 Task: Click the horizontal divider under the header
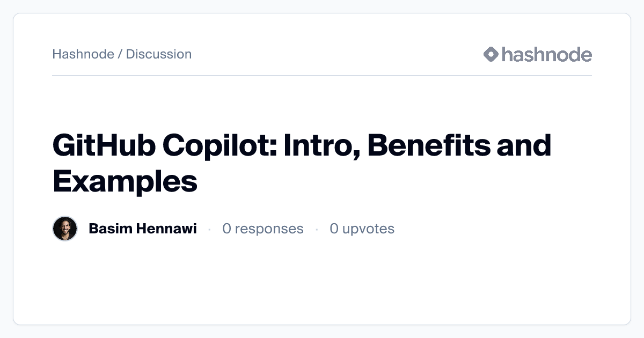click(322, 76)
